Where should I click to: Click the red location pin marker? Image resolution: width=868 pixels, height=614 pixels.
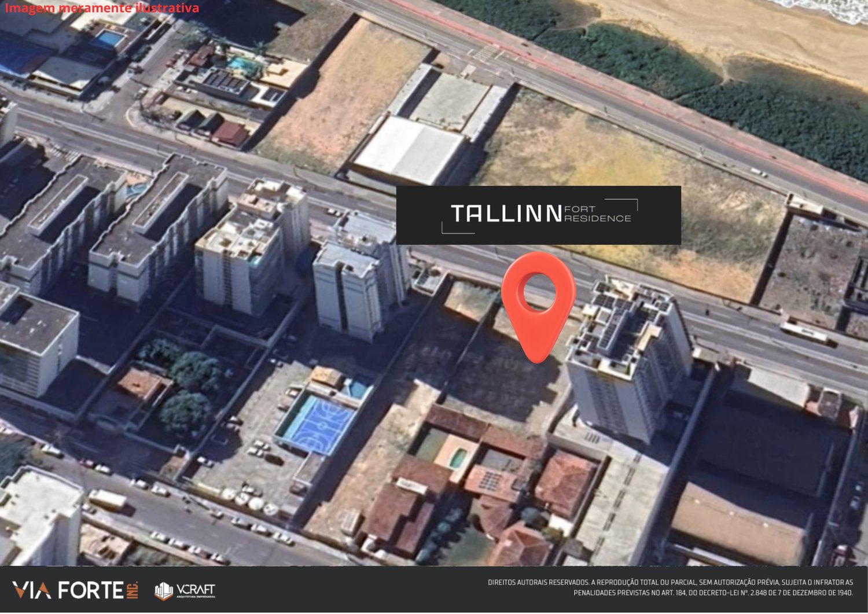[538, 307]
